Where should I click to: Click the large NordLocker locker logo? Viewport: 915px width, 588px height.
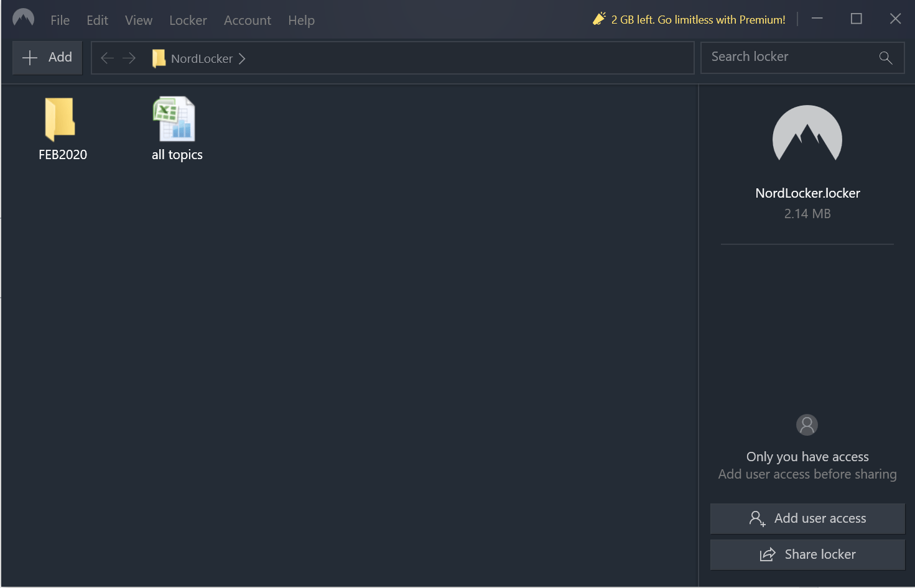[807, 133]
